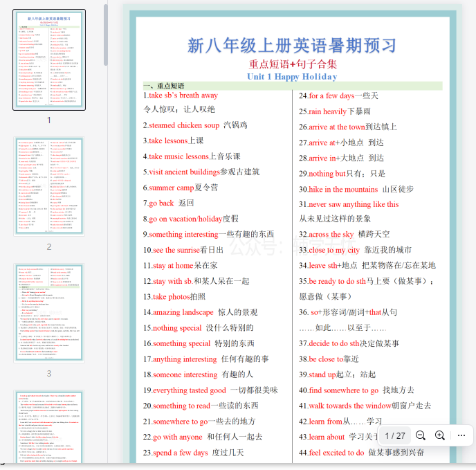Click phrase 36. so+形容词/副词+that从句
The image size is (476, 470).
click(x=348, y=312)
